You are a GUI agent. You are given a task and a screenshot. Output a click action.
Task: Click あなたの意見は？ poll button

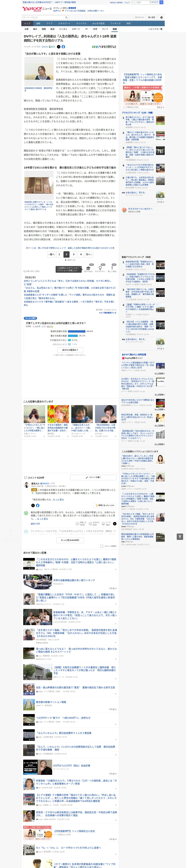[70, 350]
